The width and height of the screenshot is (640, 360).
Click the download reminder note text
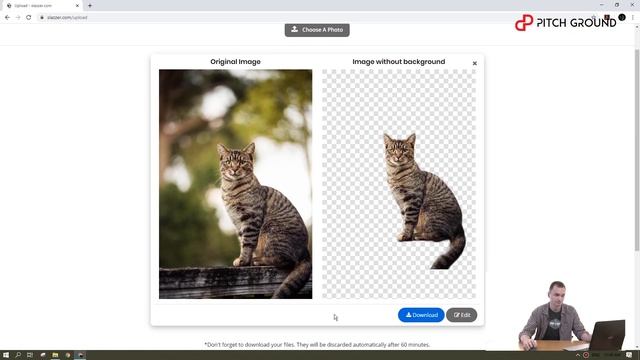317,344
